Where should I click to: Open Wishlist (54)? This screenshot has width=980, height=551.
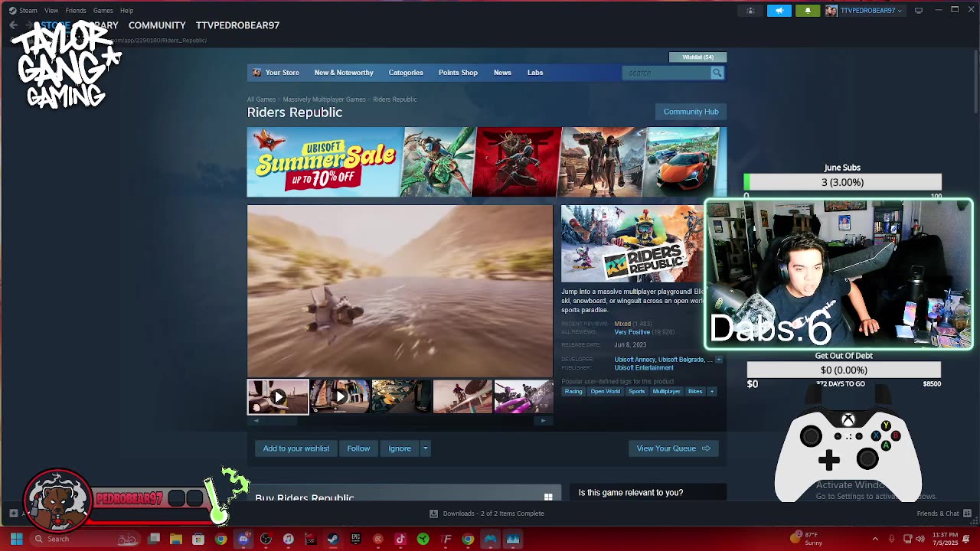698,57
